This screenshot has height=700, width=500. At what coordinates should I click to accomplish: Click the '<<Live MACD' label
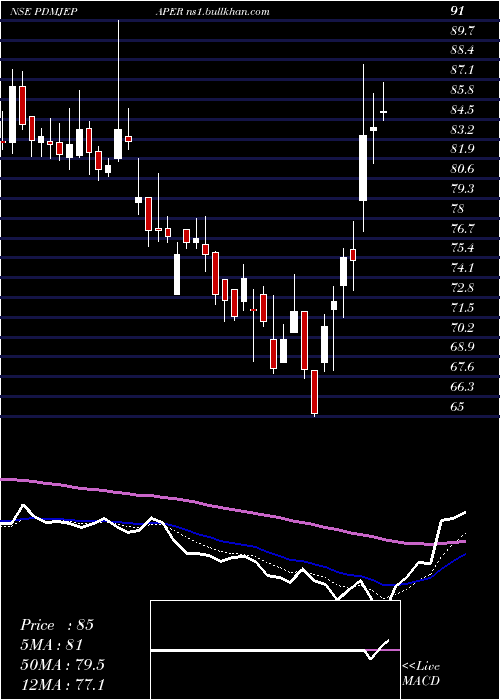click(x=421, y=673)
